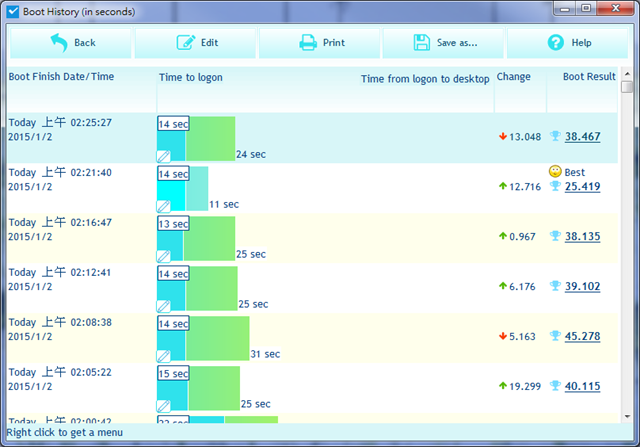Click green up arrow beside 0.967

coord(503,236)
